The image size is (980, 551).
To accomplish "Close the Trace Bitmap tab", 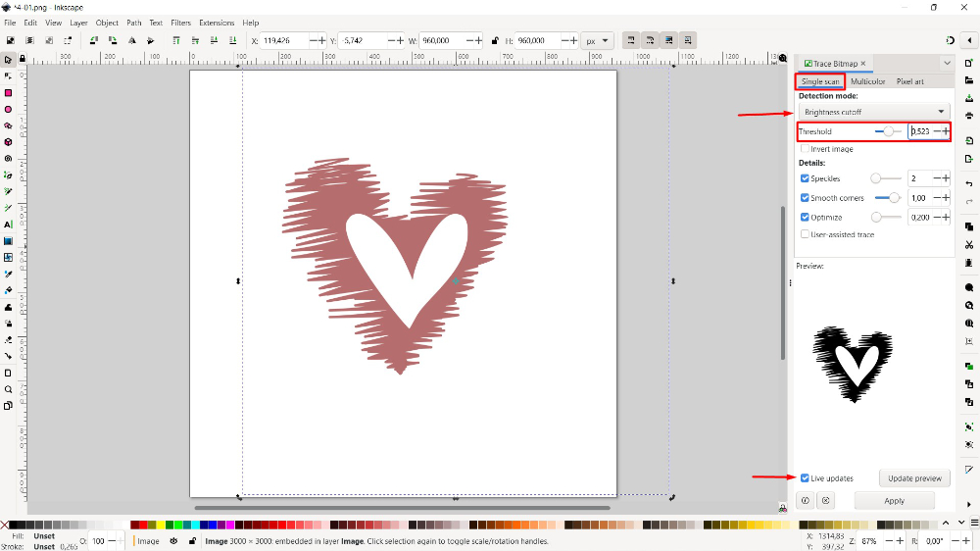I will pos(863,63).
